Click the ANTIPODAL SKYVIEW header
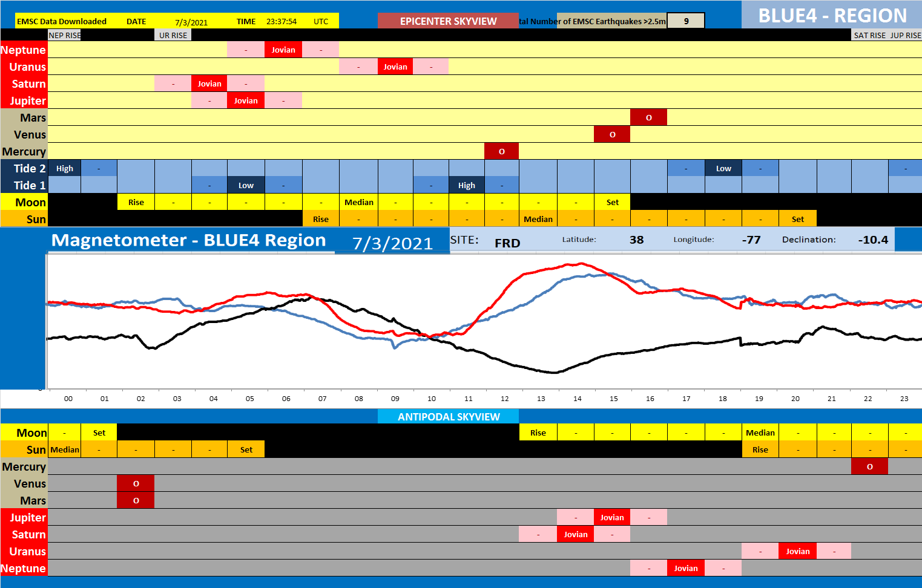 click(448, 417)
